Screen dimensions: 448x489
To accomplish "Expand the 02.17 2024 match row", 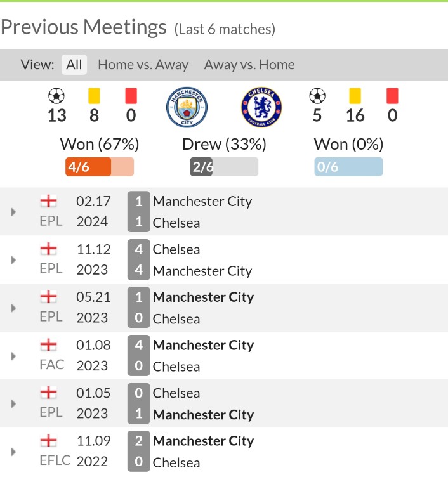I will tap(13, 212).
